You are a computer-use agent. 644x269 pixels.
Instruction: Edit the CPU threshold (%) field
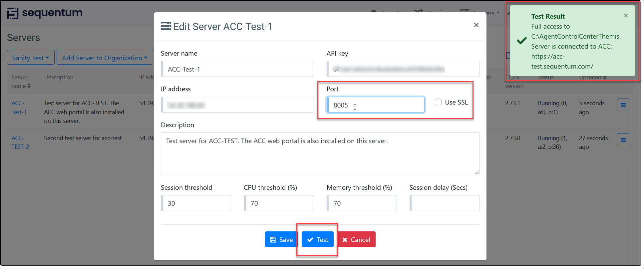tap(279, 203)
